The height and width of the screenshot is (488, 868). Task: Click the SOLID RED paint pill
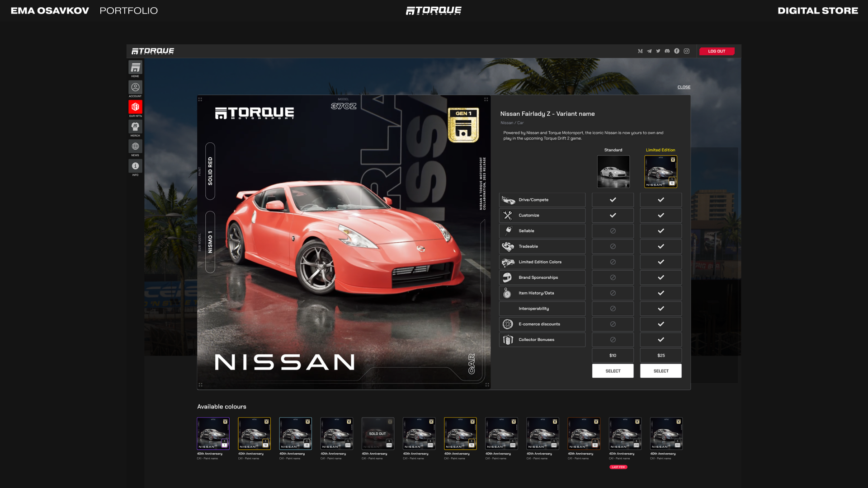pyautogui.click(x=210, y=171)
